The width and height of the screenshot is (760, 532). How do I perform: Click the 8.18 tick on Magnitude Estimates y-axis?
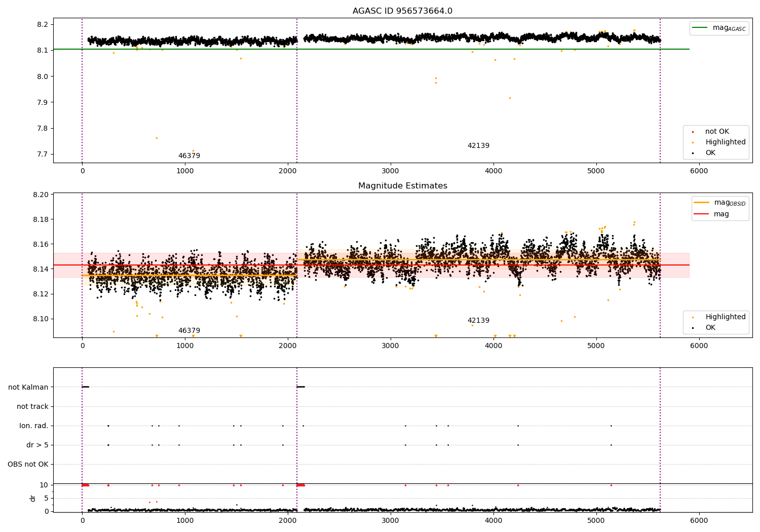41,220
